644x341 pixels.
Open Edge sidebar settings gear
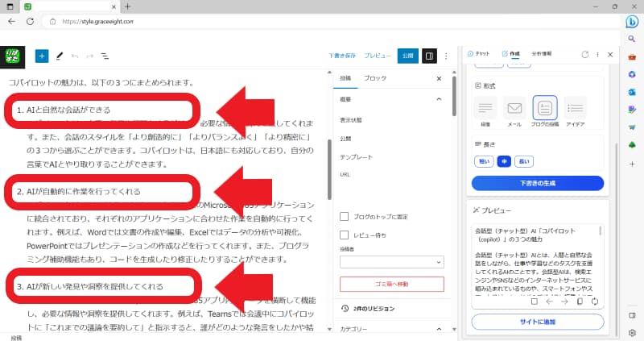click(x=632, y=332)
